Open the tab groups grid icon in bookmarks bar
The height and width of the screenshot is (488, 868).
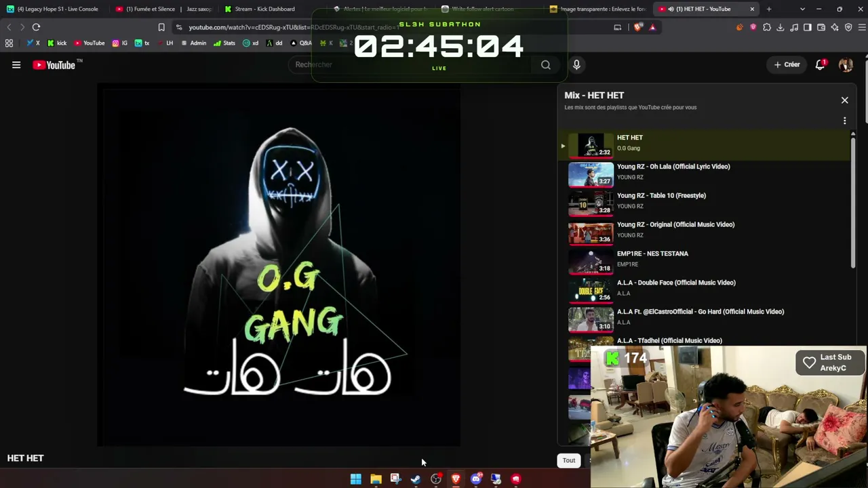click(9, 43)
